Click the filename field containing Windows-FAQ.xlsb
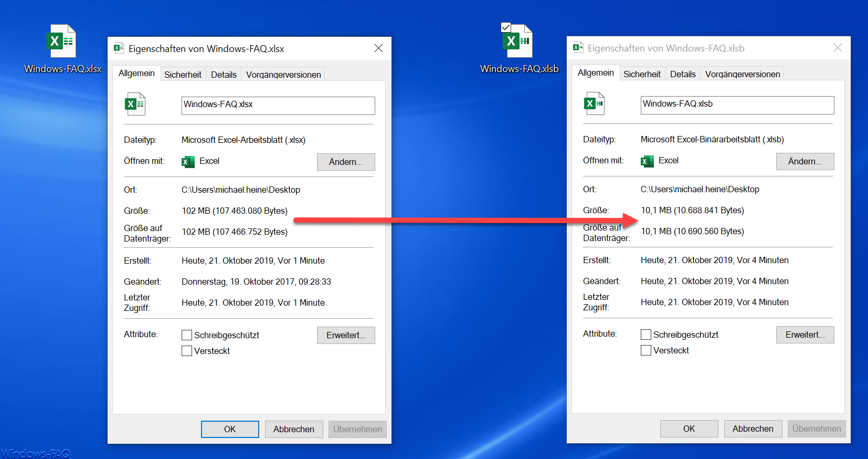Image resolution: width=868 pixels, height=459 pixels. 737,105
